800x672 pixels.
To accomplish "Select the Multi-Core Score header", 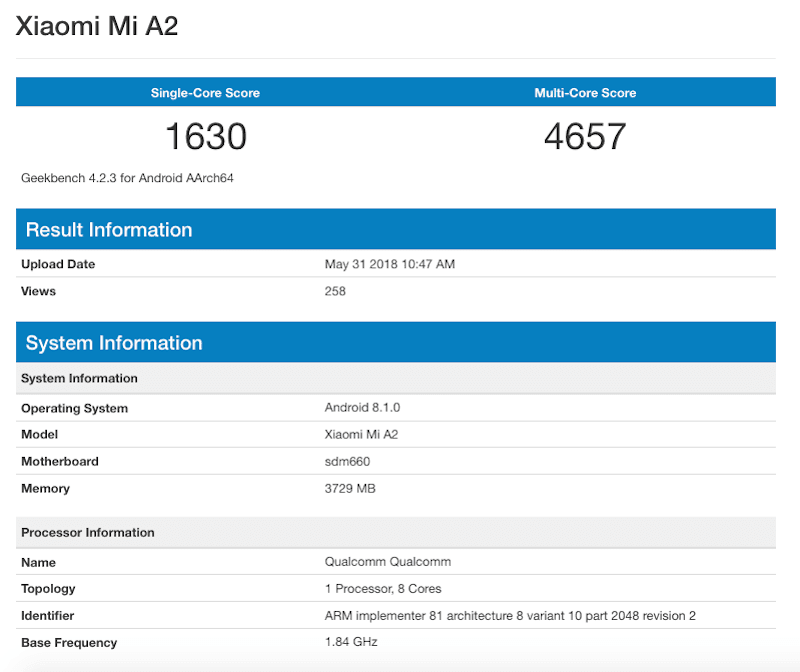I will 585,93.
